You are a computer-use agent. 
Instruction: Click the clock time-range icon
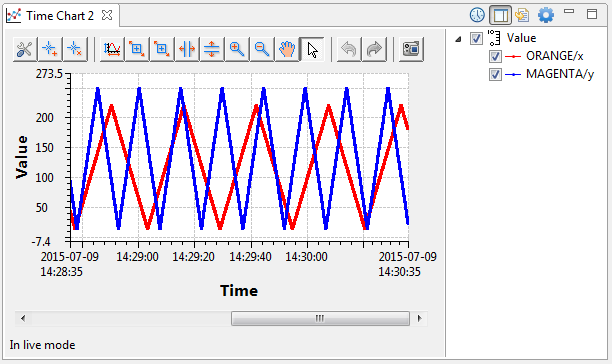(x=477, y=15)
